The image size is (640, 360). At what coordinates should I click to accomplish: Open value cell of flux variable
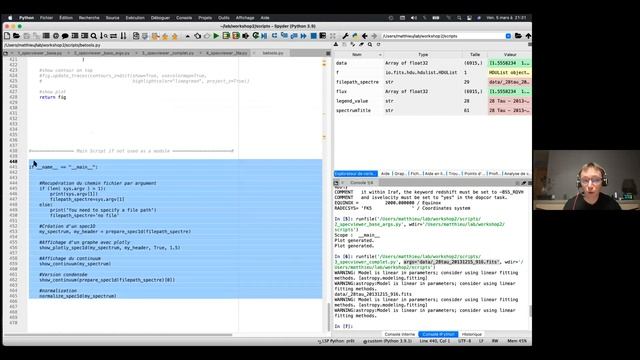pyautogui.click(x=510, y=91)
